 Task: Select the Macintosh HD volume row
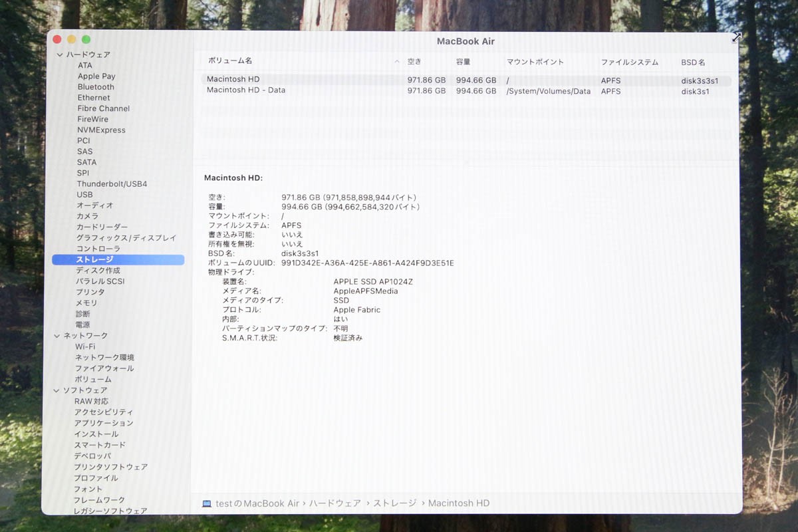tap(233, 80)
